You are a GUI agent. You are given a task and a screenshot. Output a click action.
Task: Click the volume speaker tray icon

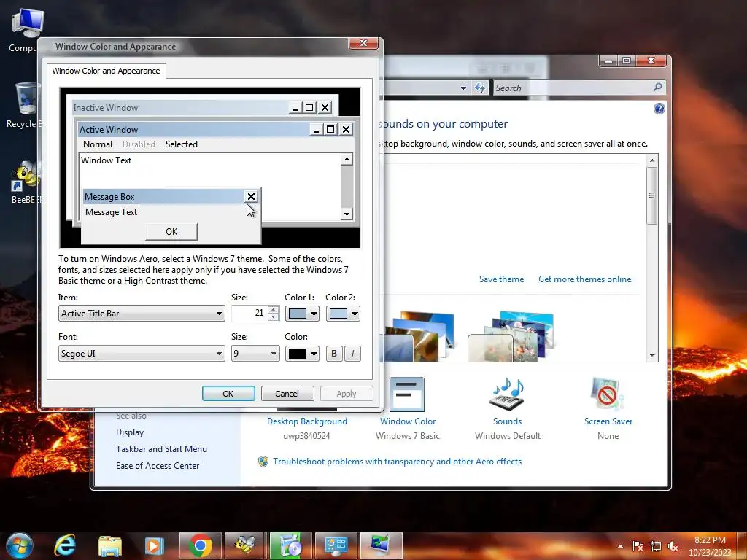(x=673, y=546)
